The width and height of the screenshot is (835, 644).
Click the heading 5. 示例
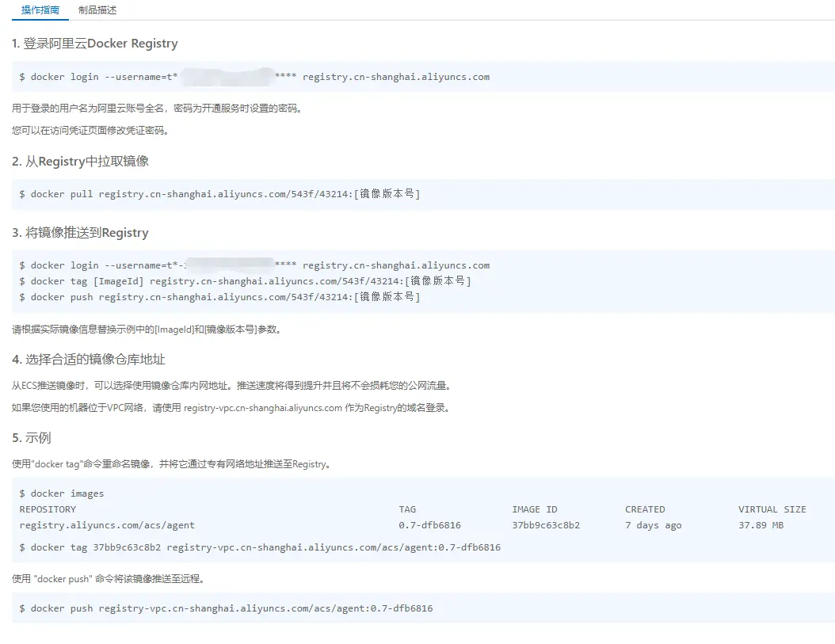tap(32, 438)
